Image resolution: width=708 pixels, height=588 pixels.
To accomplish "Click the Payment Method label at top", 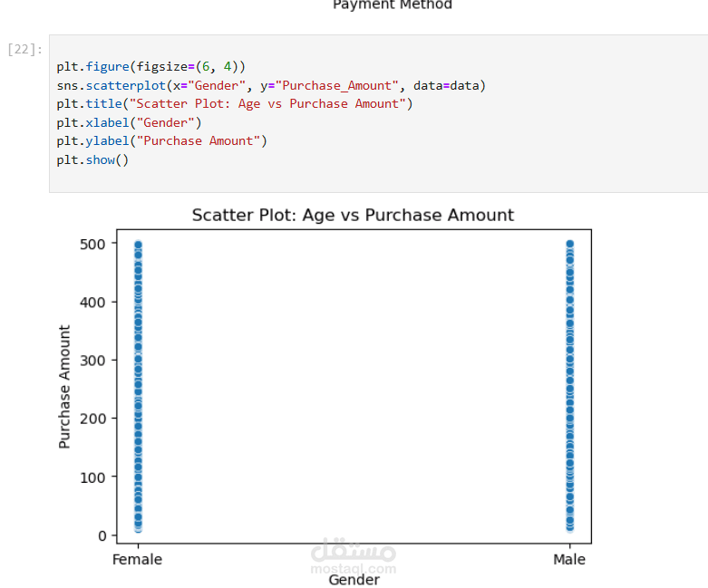I will (392, 5).
